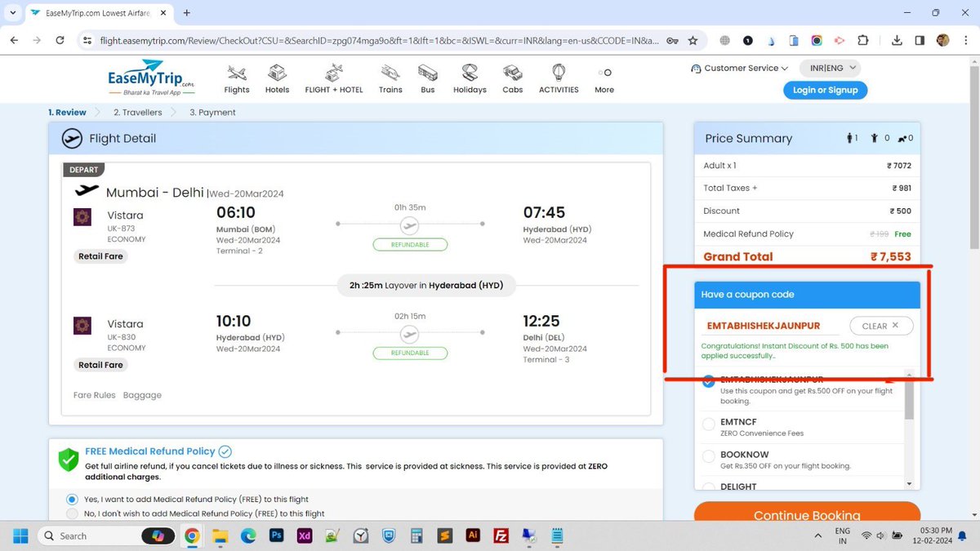Click the browser address bar

pyautogui.click(x=379, y=40)
